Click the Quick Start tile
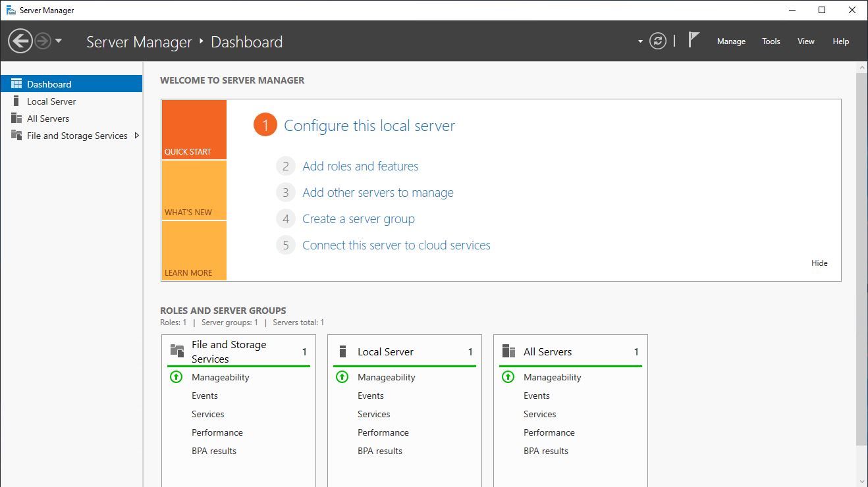 [x=194, y=130]
